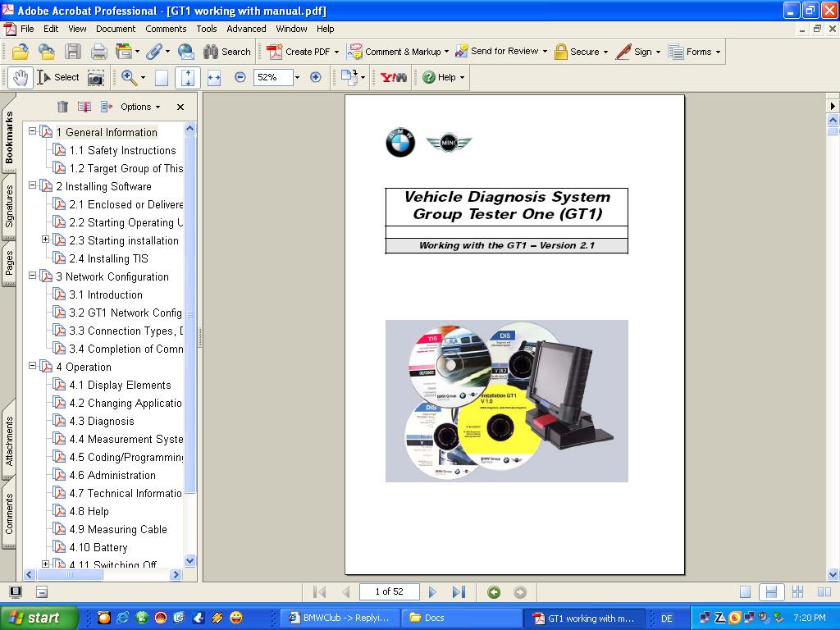This screenshot has height=630, width=840.
Task: Select the Hand tool
Action: 21,78
